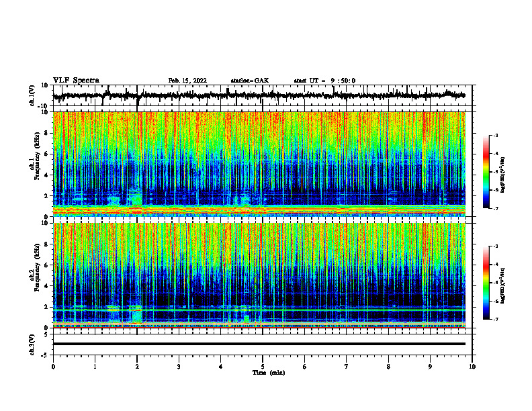Click the ch.1 waveform trace panel
Viewport: 532px width, 411px height.
(263, 95)
